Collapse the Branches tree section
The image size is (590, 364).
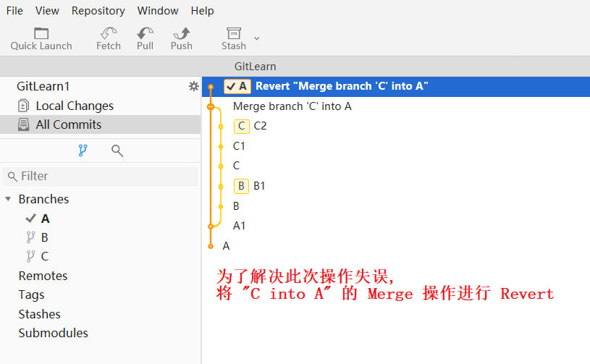point(8,199)
